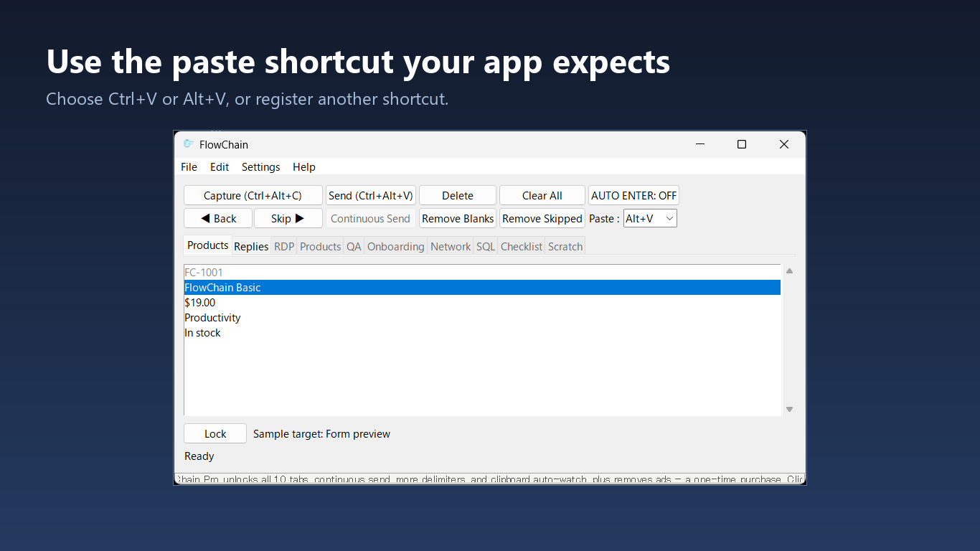The image size is (980, 551).
Task: Minimize the FlowChain window
Action: [x=700, y=144]
